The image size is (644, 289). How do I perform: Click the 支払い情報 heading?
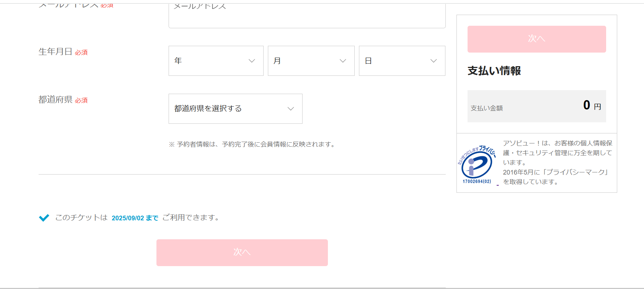click(x=494, y=71)
